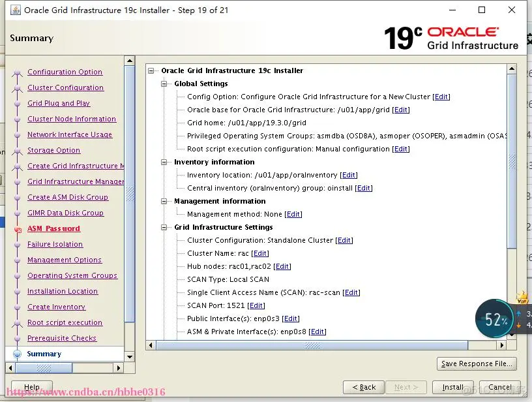Image resolution: width=532 pixels, height=402 pixels.
Task: Collapse the Oracle Grid Infrastructure 19c Installer root node
Action: (x=151, y=70)
